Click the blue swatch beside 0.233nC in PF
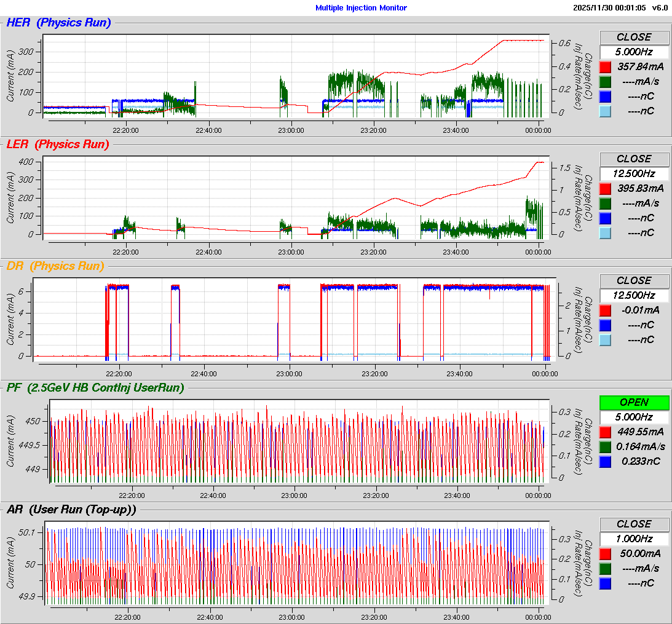 pos(606,461)
